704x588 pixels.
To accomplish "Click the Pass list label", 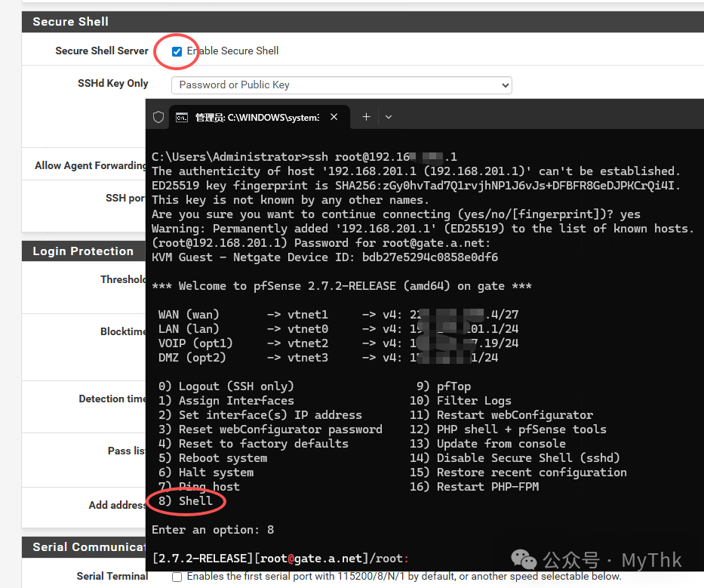I will coord(127,451).
